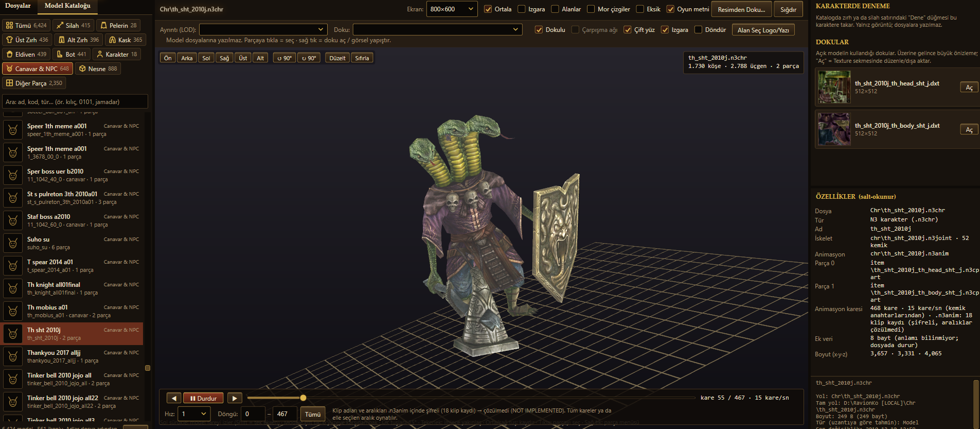The height and width of the screenshot is (429, 980).
Task: Click the Resimden Doku... button
Action: coord(741,10)
